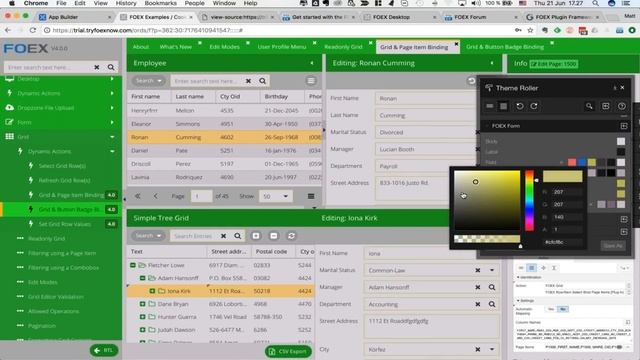Screen dimensions: 640x360
Task: Expand the Hunter Guerra tree node
Action: (x=142, y=317)
